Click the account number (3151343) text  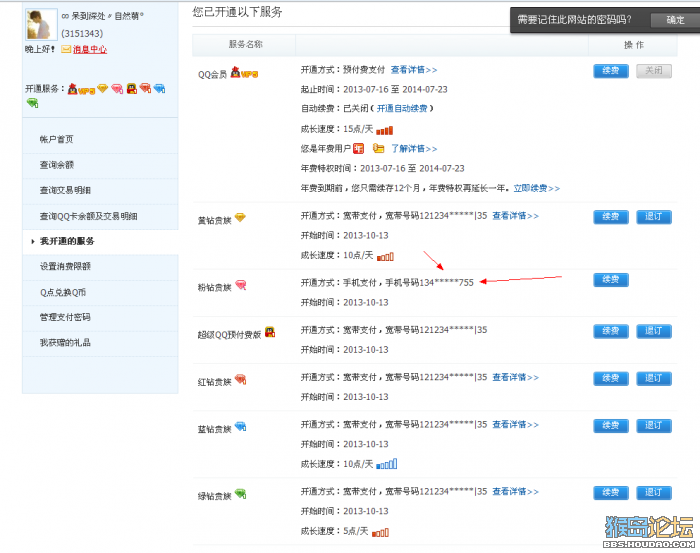tap(82, 34)
